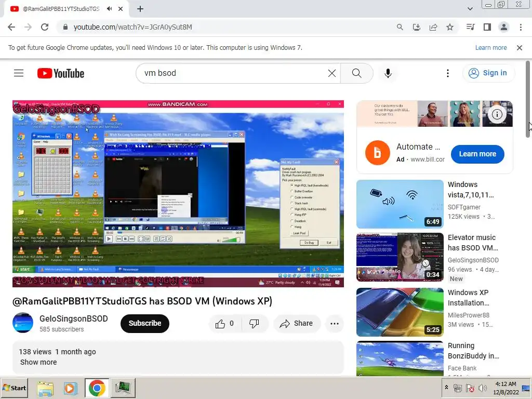Viewport: 532px width, 399px height.
Task: Open the Chrome profile icon
Action: (504, 27)
